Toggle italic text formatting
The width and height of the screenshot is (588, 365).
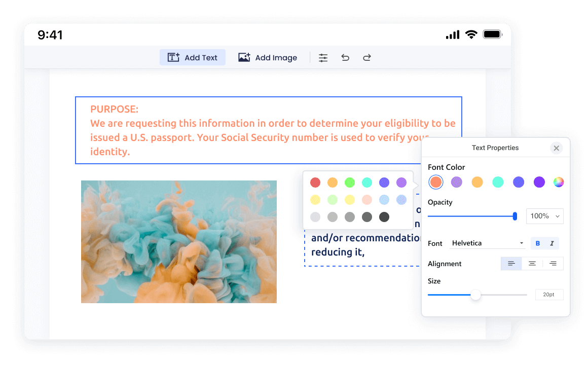pos(552,243)
